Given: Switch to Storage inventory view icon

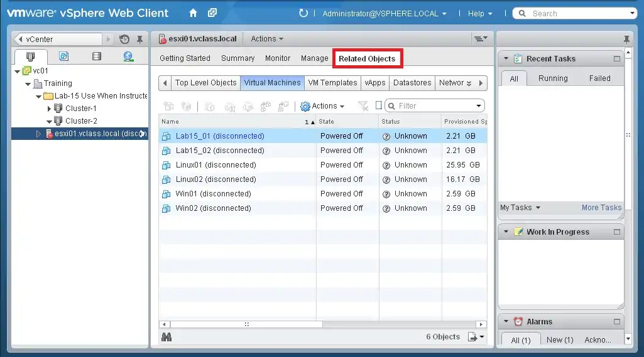Looking at the screenshot, I should click(96, 56).
